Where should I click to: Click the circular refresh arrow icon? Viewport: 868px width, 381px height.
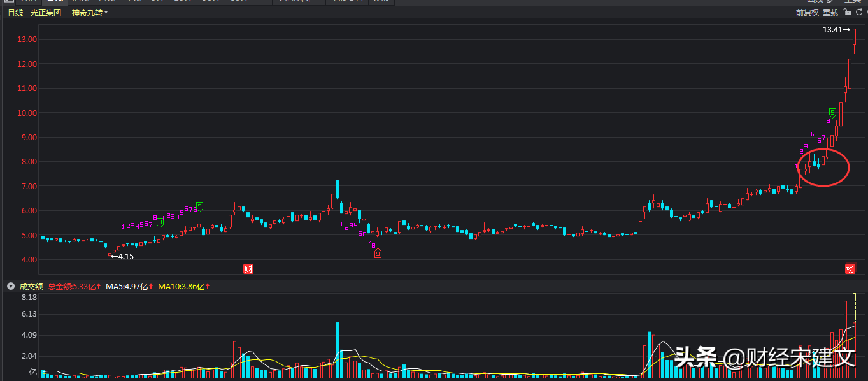click(x=859, y=13)
